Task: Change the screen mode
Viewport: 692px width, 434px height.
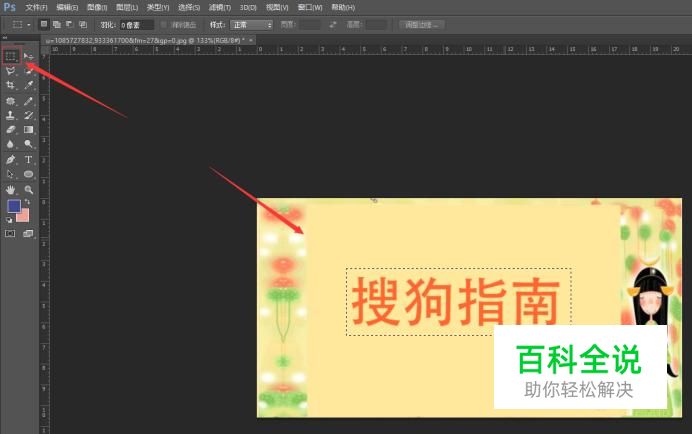Action: 28,234
